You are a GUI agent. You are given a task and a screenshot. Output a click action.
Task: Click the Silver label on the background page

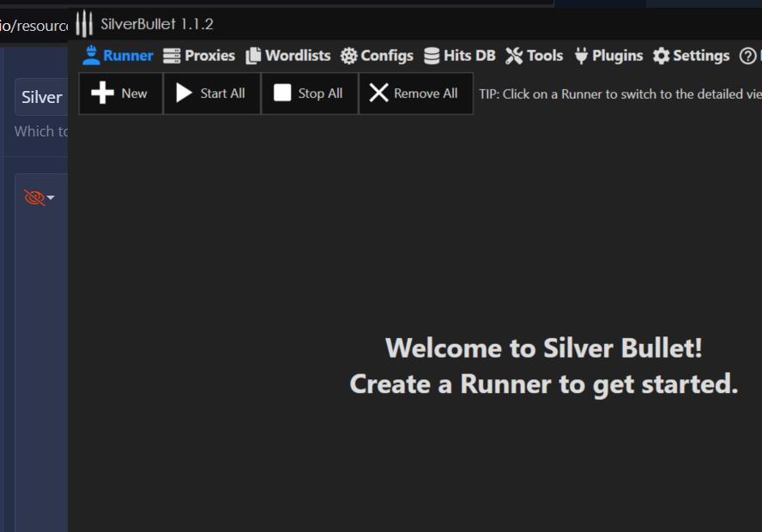tap(41, 97)
